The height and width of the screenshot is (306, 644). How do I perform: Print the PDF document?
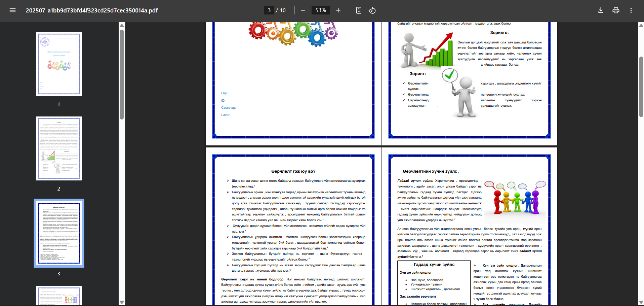point(616,10)
